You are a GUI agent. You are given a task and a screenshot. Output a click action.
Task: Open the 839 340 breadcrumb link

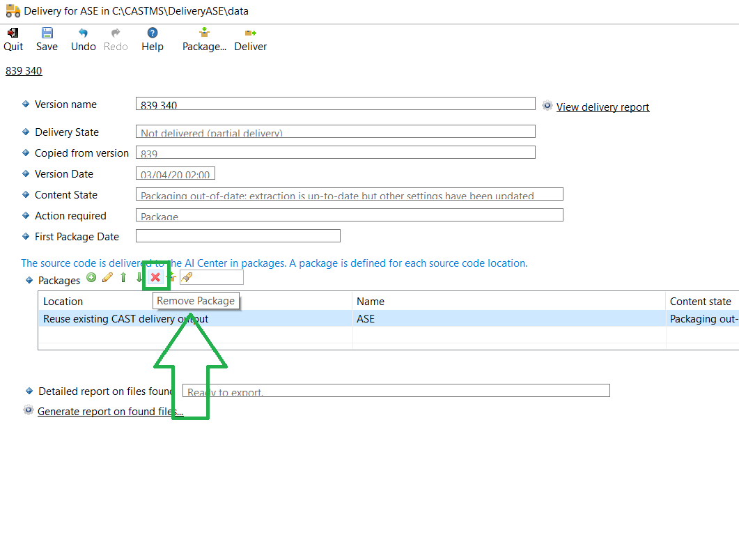pos(24,71)
